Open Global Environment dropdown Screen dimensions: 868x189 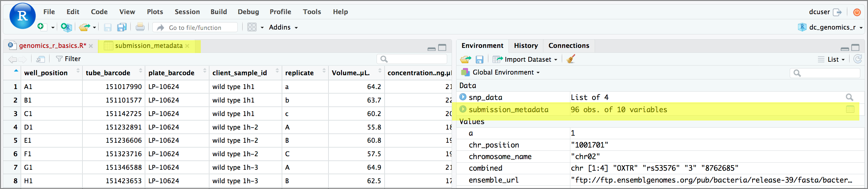point(500,72)
